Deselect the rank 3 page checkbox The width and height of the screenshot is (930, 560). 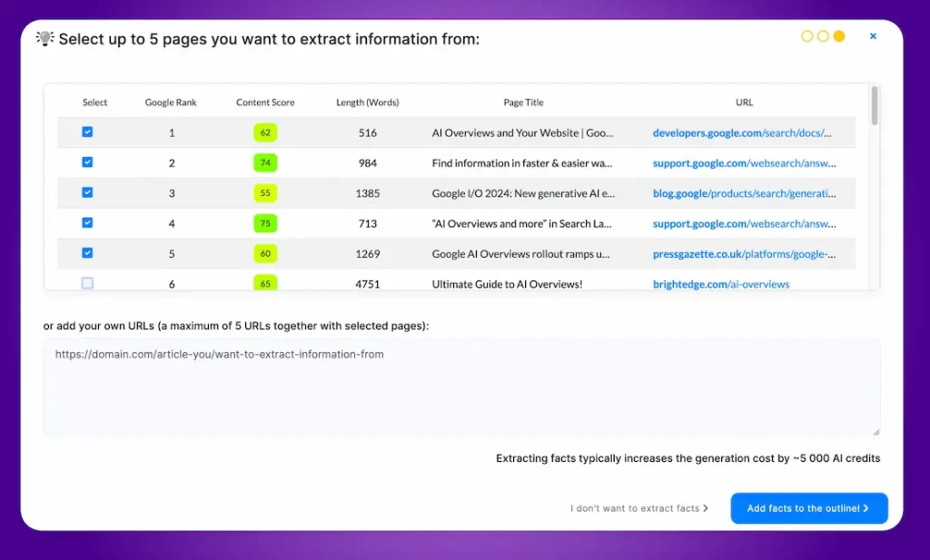pyautogui.click(x=87, y=192)
